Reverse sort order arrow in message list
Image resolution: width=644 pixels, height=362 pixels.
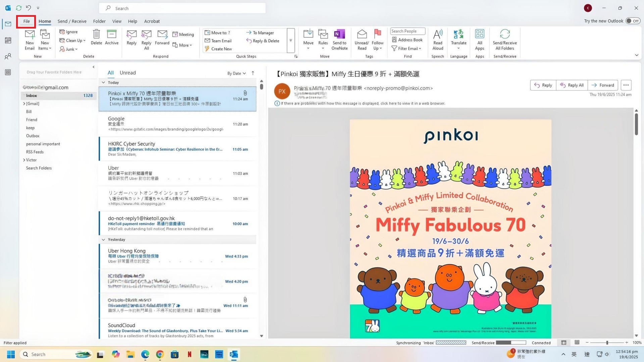253,73
